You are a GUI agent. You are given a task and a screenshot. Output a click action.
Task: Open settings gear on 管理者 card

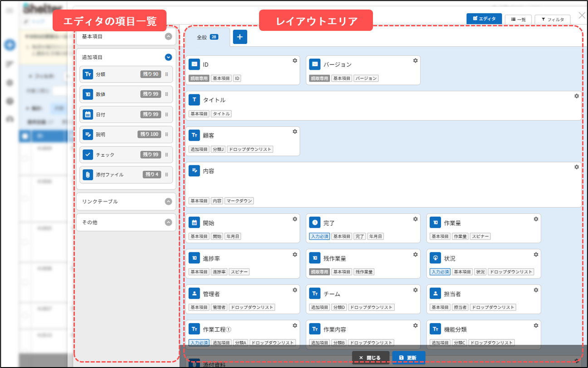click(294, 289)
